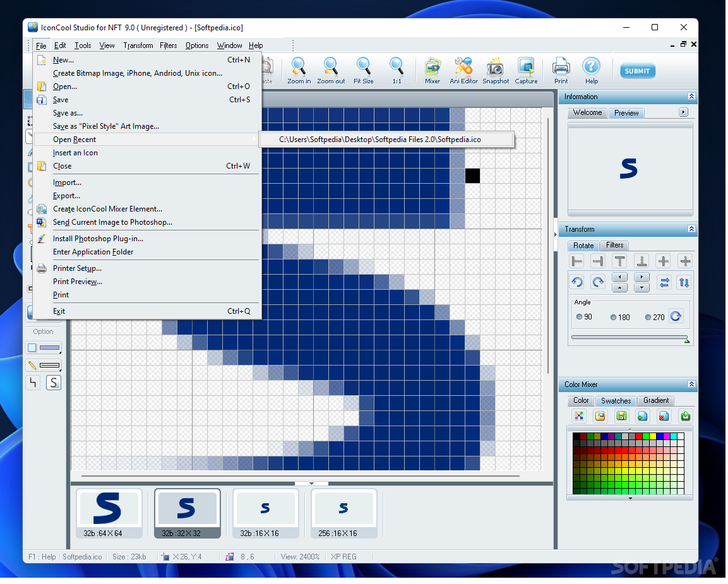Center image horizontally in Transform panel
Viewport: 728px width, 584px height.
click(x=664, y=262)
